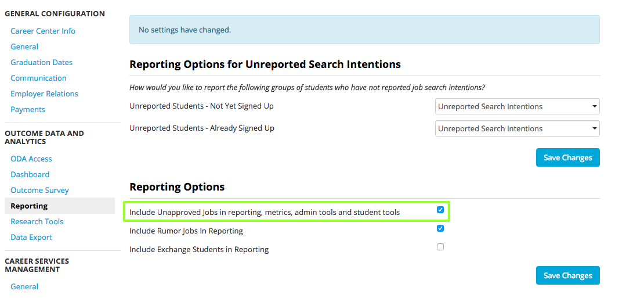The image size is (644, 298).
Task: Open Employer Relations settings
Action: (44, 94)
